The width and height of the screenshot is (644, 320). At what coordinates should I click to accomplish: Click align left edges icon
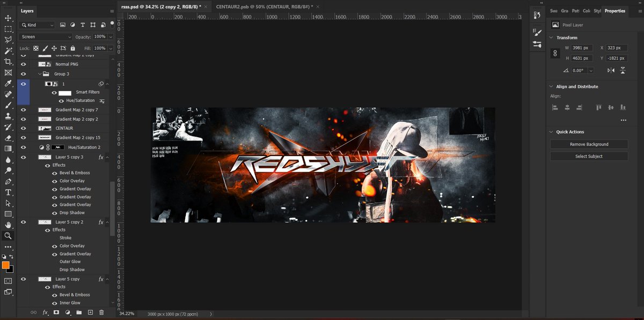pyautogui.click(x=555, y=107)
